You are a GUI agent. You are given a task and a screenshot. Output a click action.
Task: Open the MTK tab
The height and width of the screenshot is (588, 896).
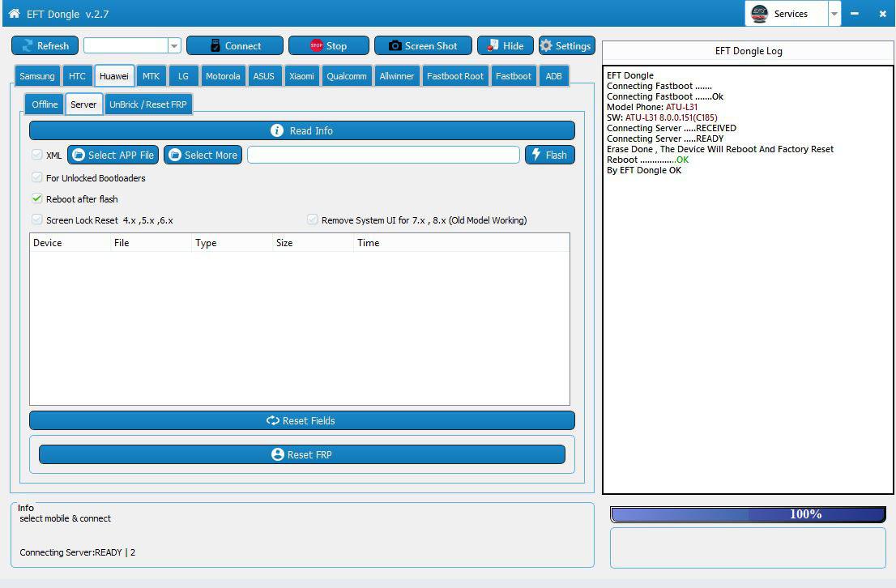tap(151, 76)
